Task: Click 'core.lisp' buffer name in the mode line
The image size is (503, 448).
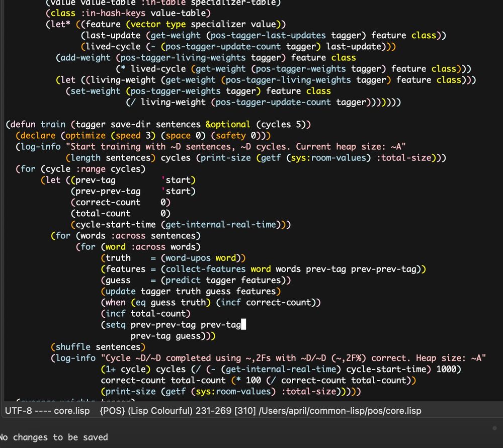Action: pyautogui.click(x=72, y=411)
